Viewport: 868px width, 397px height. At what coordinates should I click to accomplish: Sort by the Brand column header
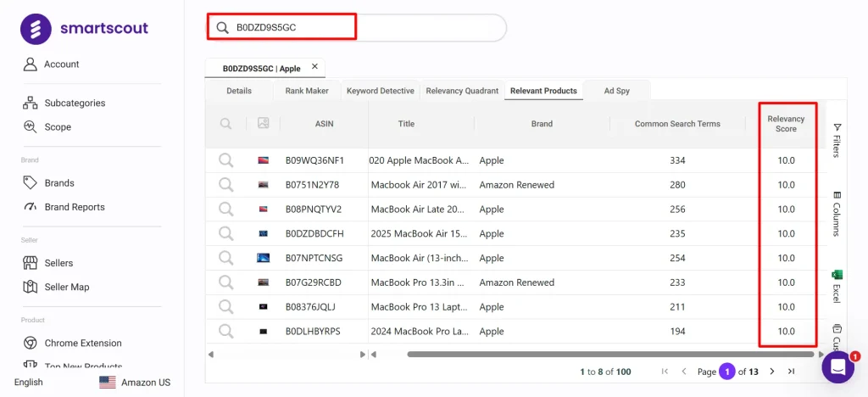click(x=542, y=124)
